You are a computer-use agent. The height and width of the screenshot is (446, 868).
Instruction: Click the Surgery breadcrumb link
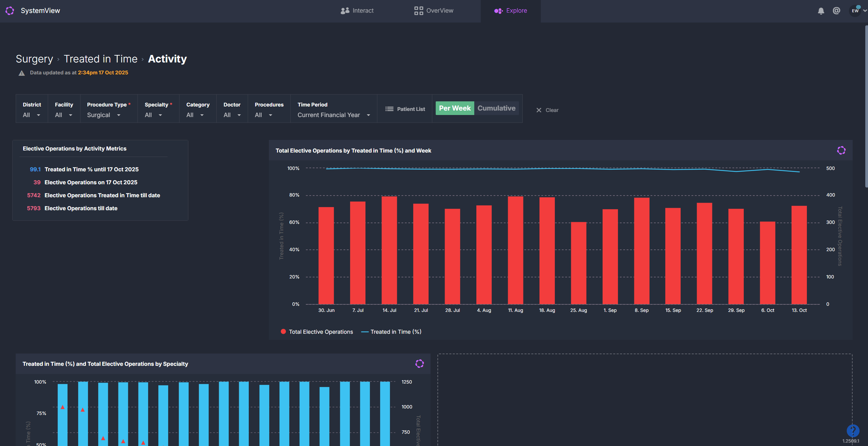(x=34, y=59)
